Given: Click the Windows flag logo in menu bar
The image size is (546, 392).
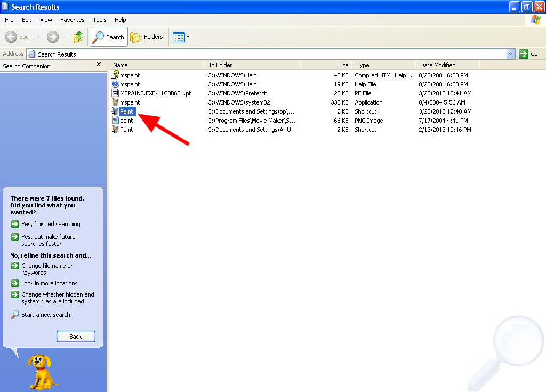Looking at the screenshot, I should [535, 20].
